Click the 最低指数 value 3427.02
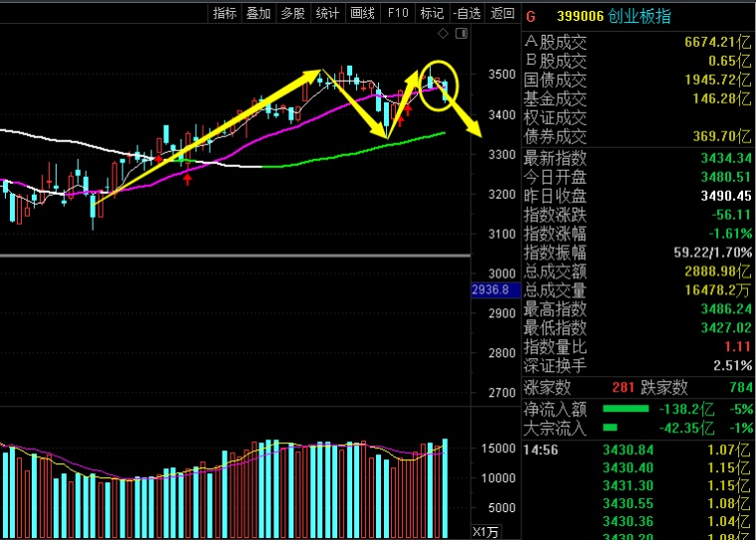 [x=726, y=328]
